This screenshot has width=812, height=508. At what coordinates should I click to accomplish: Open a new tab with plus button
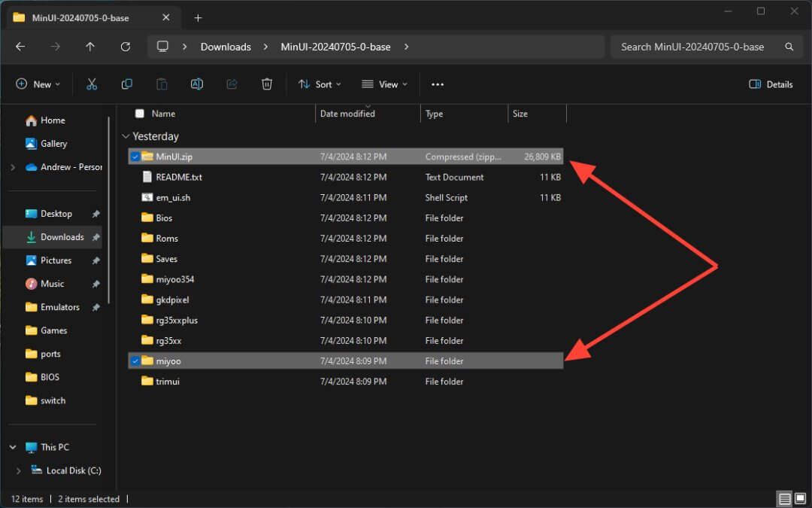(198, 17)
